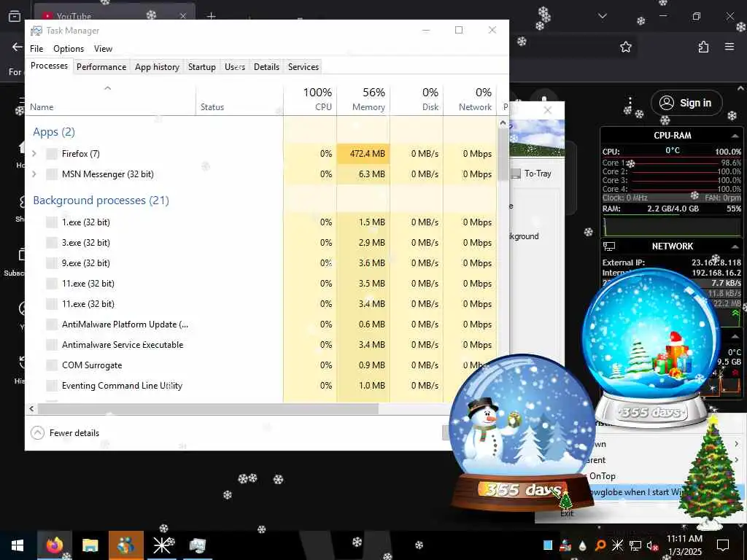Image resolution: width=747 pixels, height=560 pixels.
Task: Expand the MSN Messenger (32 bit) process
Action: point(34,174)
